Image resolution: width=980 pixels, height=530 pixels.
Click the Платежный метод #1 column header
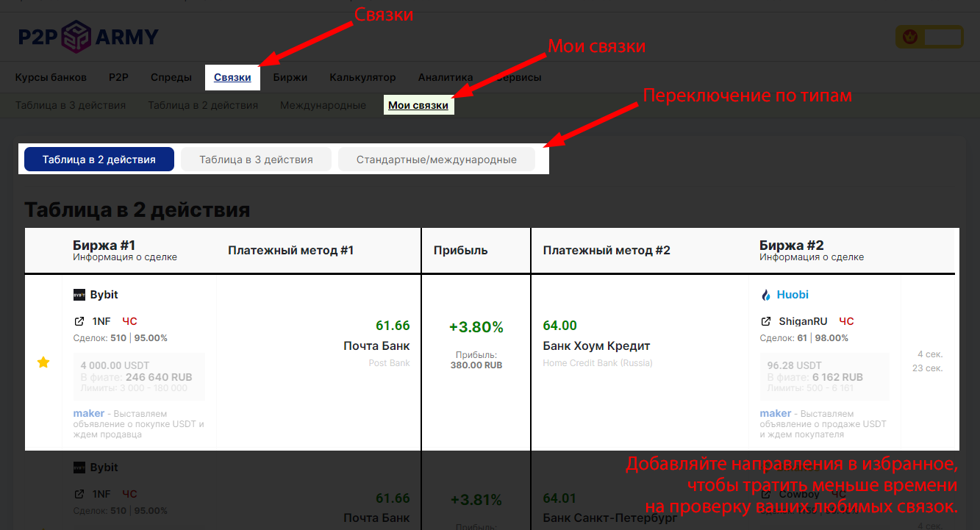point(291,251)
